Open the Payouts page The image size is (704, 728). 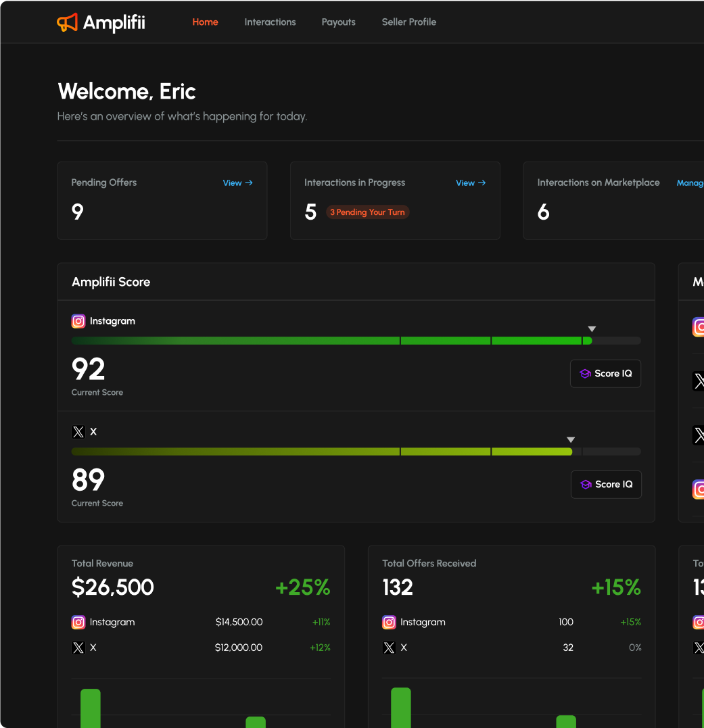tap(338, 22)
